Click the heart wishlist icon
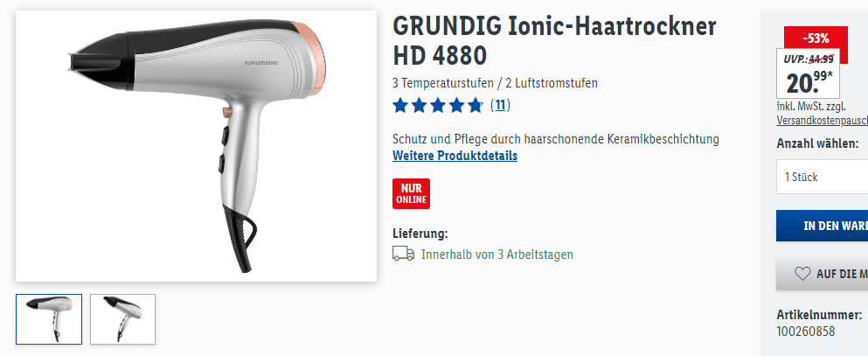868x356 pixels. [802, 274]
